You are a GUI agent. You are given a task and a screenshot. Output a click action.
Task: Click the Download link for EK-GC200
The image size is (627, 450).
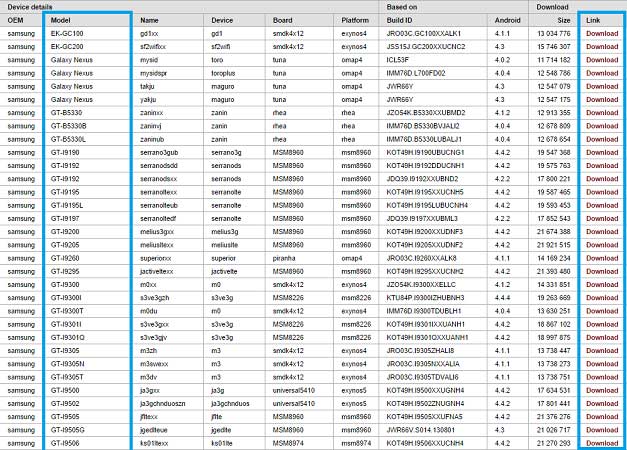pyautogui.click(x=602, y=47)
